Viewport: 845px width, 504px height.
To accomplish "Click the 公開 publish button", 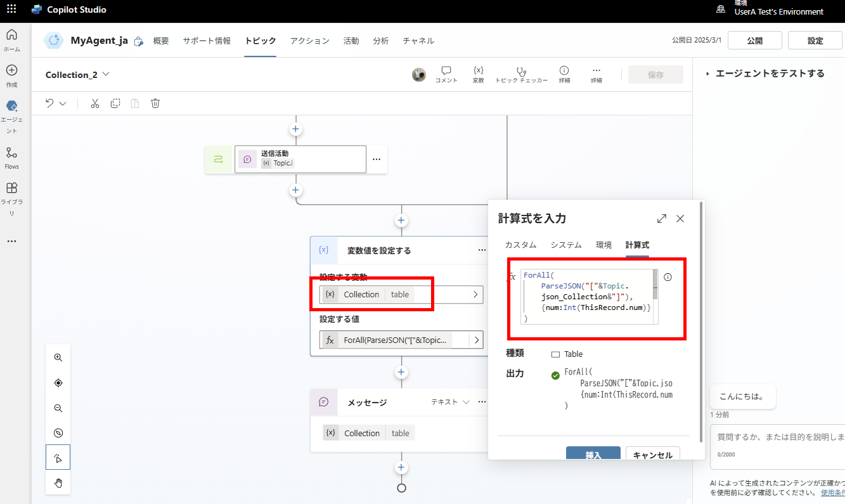I will coord(754,40).
